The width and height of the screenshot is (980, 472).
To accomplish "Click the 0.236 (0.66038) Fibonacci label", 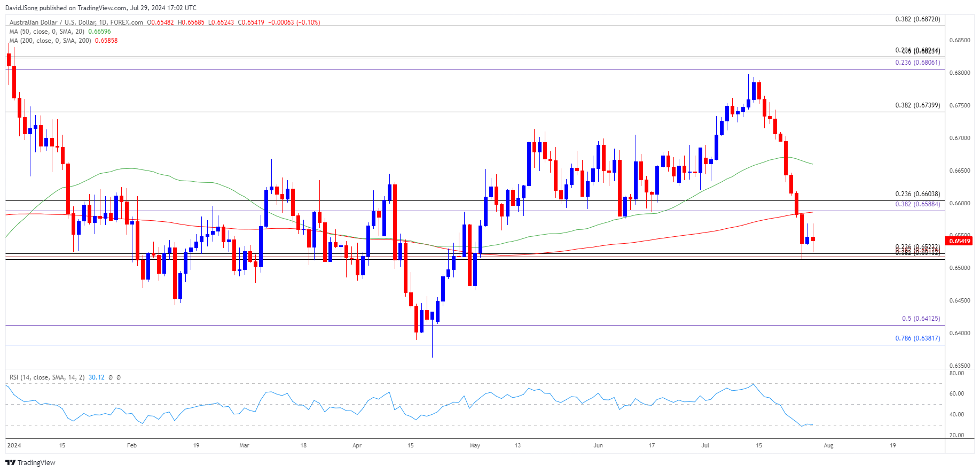I will 918,194.
